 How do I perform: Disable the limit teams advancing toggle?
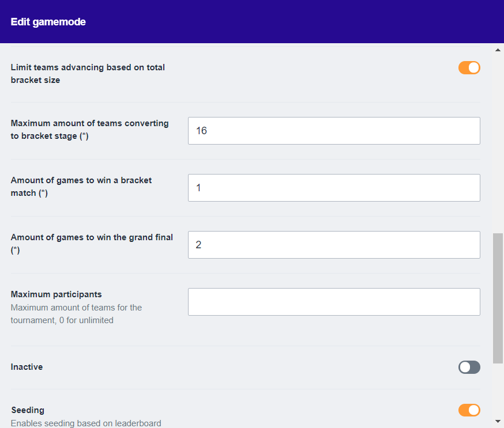point(469,68)
